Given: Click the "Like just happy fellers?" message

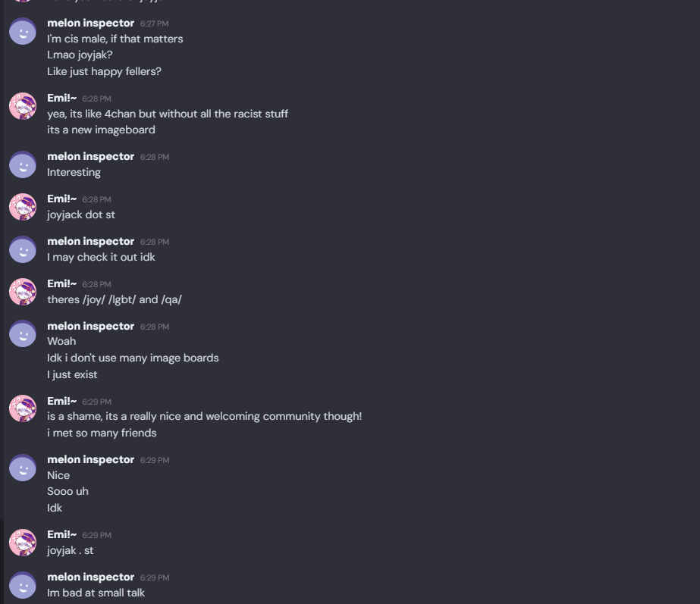Looking at the screenshot, I should pos(104,71).
